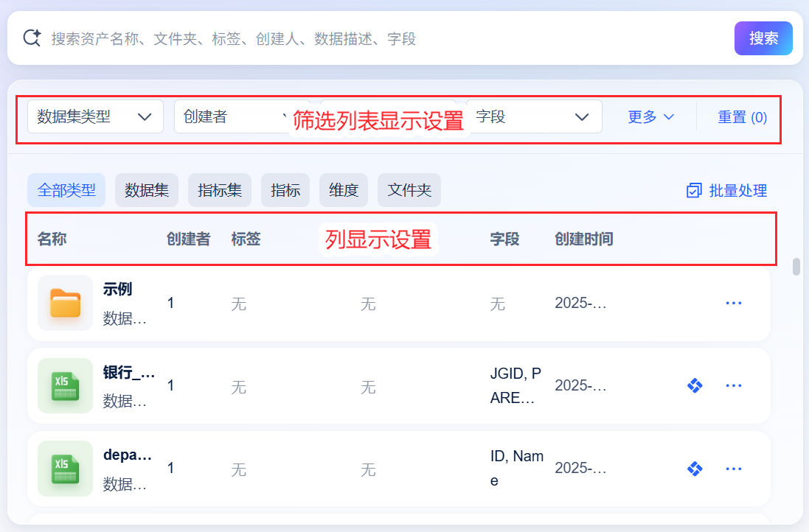Screen dimensions: 809x532
Task: Click the 示例 folder icon
Action: [65, 303]
